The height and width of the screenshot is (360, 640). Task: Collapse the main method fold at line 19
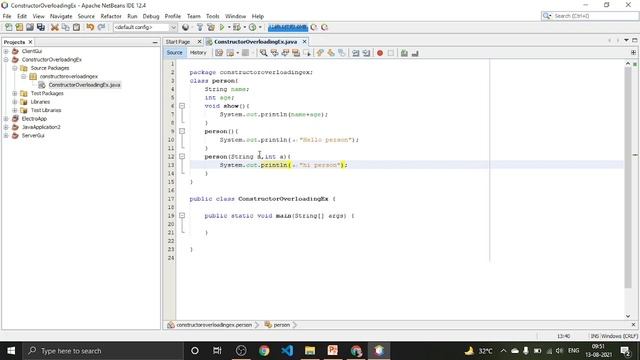click(182, 216)
